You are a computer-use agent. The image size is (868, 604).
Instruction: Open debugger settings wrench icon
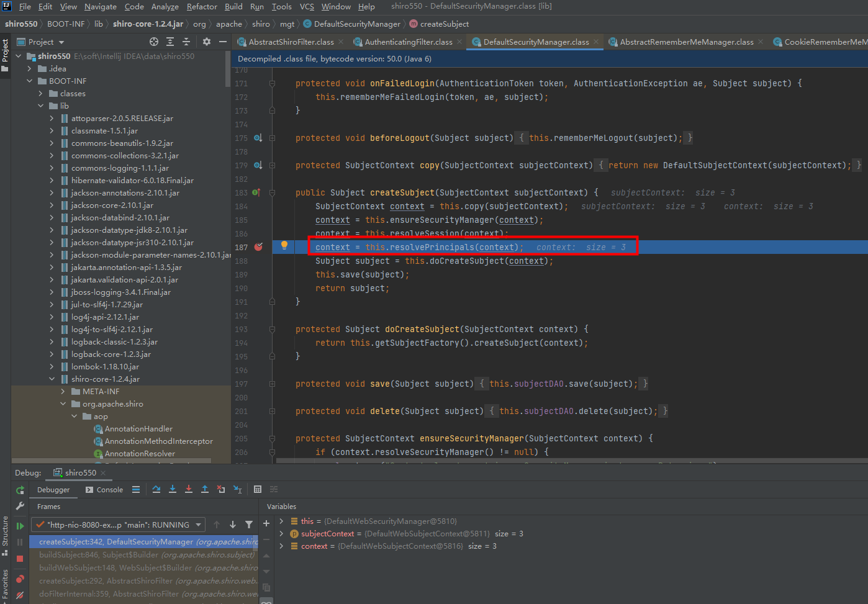coord(20,506)
